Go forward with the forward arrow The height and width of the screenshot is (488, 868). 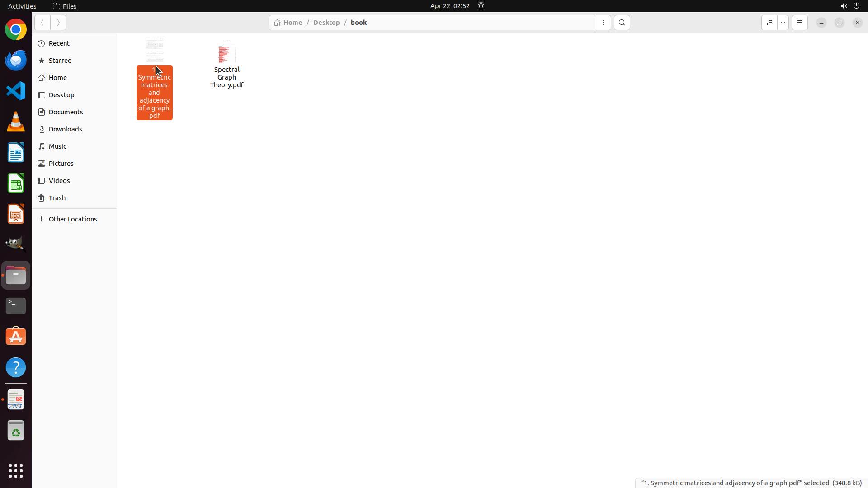58,23
